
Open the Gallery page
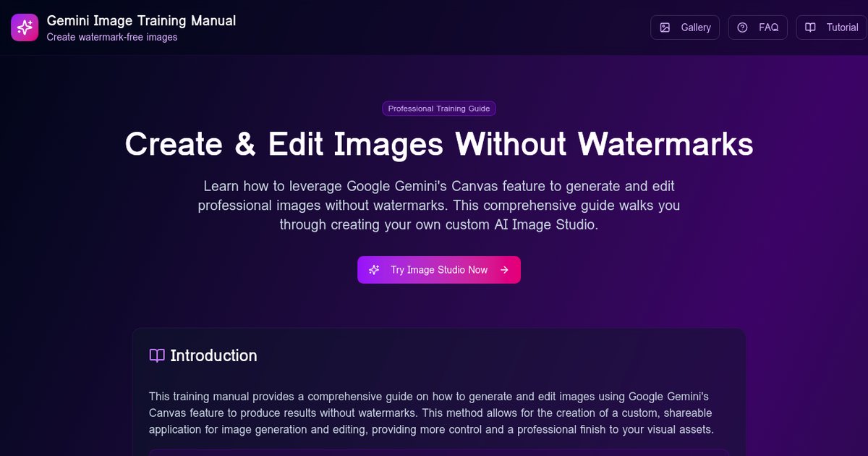tap(685, 28)
